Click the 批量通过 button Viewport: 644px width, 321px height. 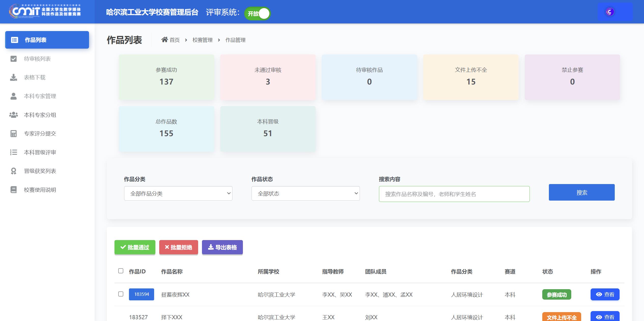click(x=135, y=247)
